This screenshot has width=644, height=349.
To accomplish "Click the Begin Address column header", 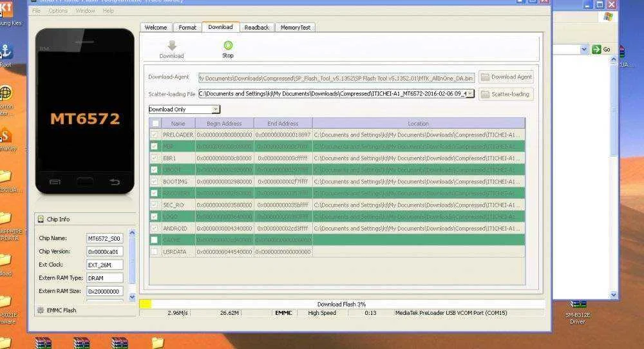I will (224, 123).
